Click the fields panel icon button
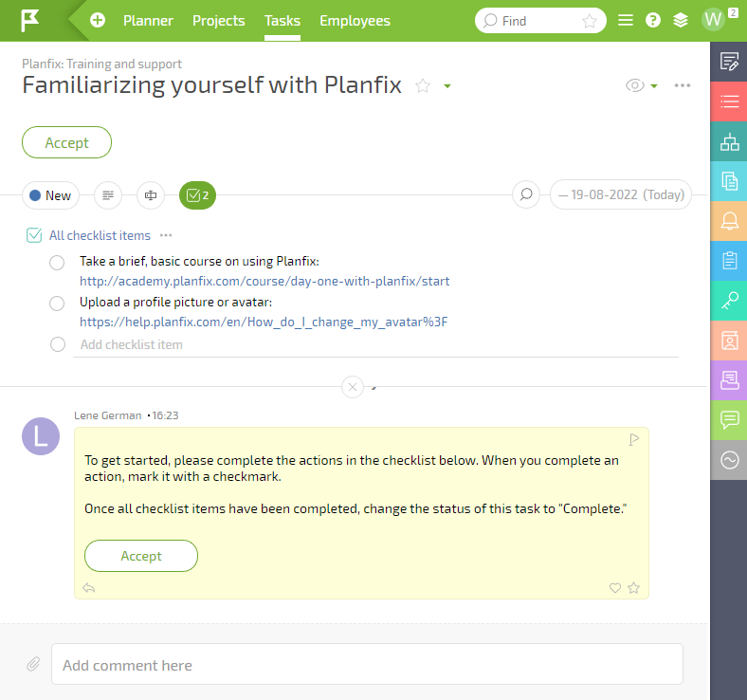Image resolution: width=747 pixels, height=700 pixels. pyautogui.click(x=151, y=195)
